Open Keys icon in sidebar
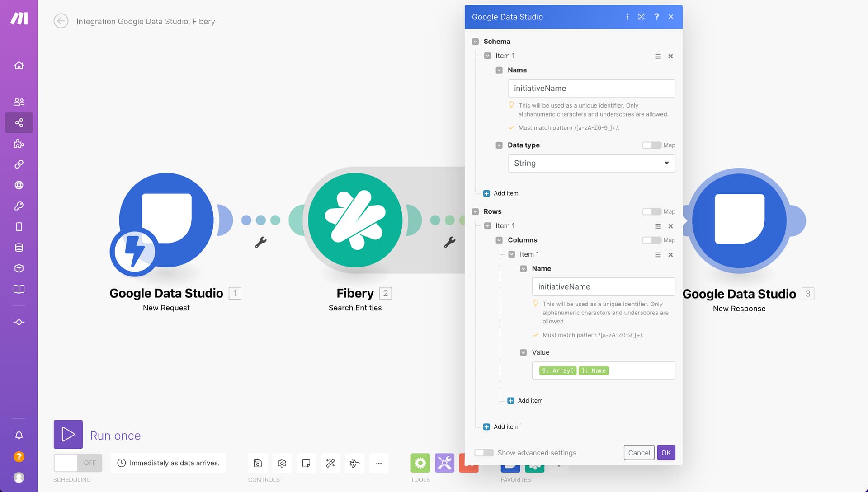This screenshot has width=868, height=492. (x=19, y=206)
